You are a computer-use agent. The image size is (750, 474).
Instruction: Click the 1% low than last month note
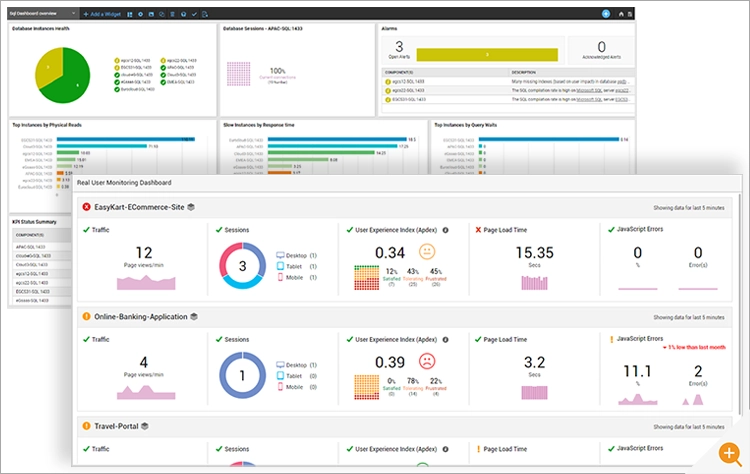tap(694, 347)
